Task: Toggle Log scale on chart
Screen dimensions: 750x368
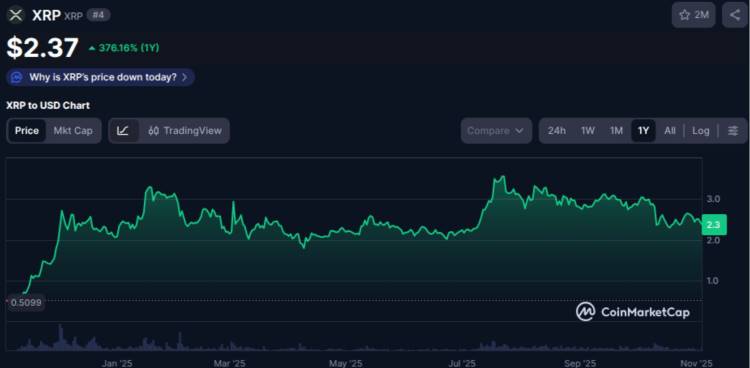Action: pyautogui.click(x=701, y=131)
